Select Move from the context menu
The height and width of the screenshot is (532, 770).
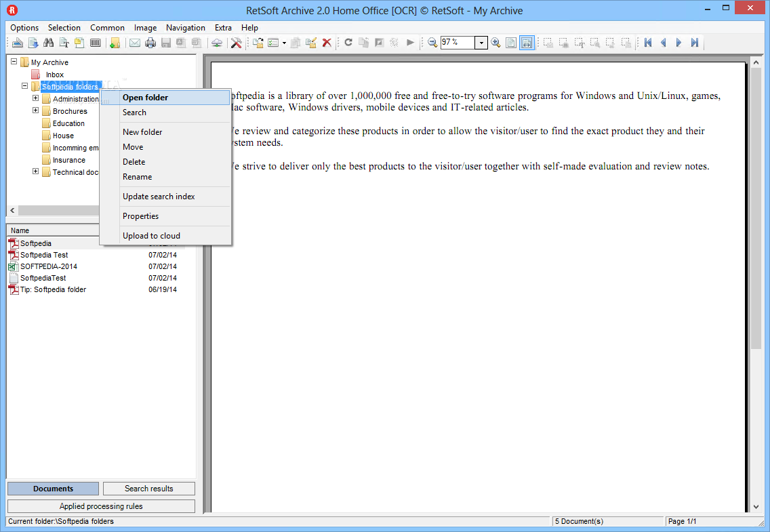(x=165, y=147)
